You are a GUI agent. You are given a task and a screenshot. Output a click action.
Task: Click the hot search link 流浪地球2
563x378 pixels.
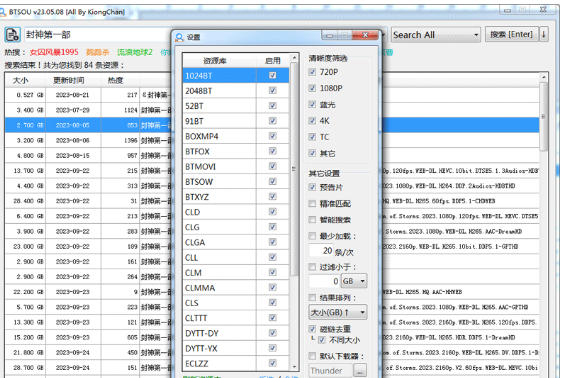(x=135, y=52)
